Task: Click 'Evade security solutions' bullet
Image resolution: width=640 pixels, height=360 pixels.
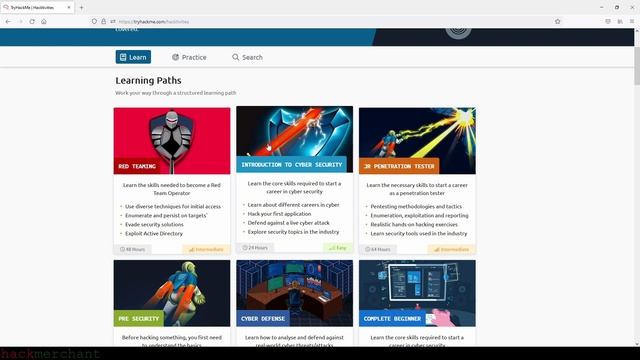Action: (x=154, y=224)
